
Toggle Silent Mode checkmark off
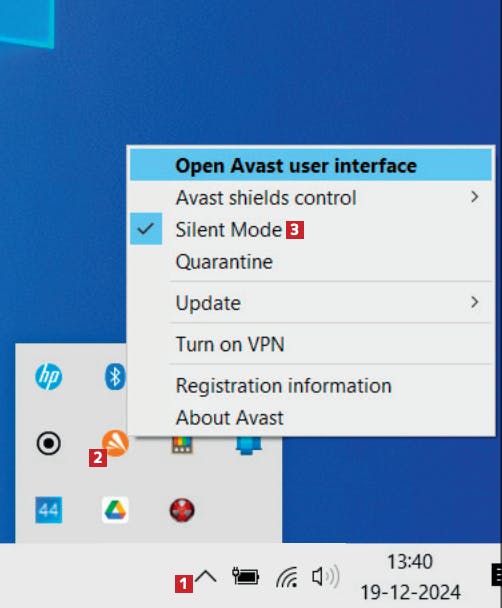click(x=146, y=229)
